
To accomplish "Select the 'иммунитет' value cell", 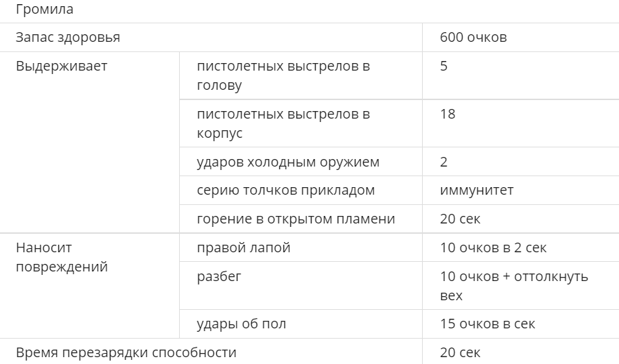I will tap(476, 191).
